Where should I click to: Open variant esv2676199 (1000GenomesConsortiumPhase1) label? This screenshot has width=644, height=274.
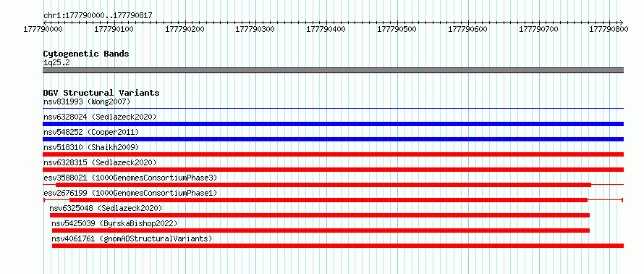tap(130, 193)
